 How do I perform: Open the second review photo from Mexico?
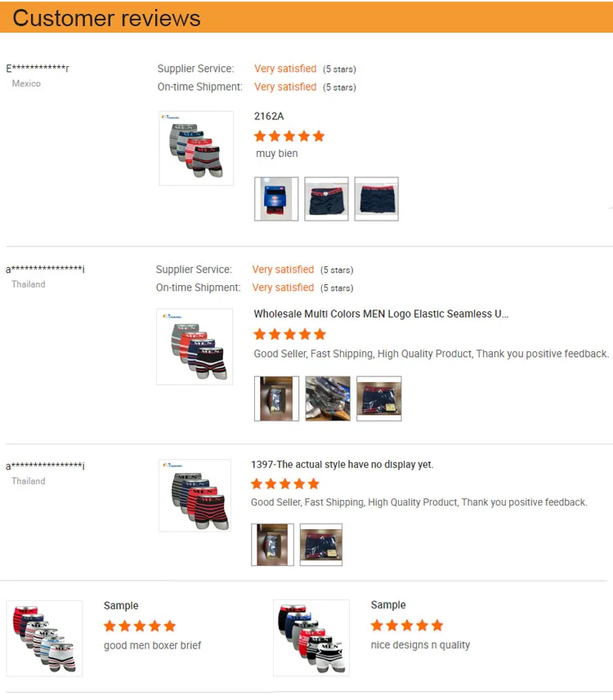point(326,198)
